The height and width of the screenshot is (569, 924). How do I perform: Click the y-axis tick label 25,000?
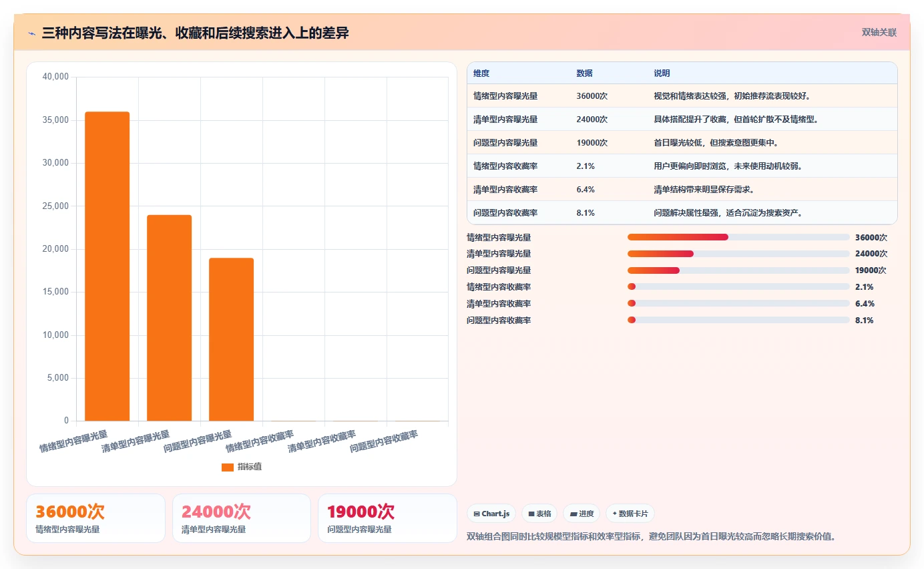point(55,206)
